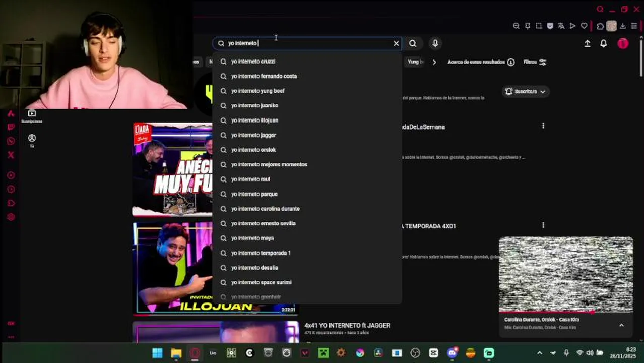Focus the YouTube search input field
Viewport: 644px width, 363px height.
[x=307, y=43]
